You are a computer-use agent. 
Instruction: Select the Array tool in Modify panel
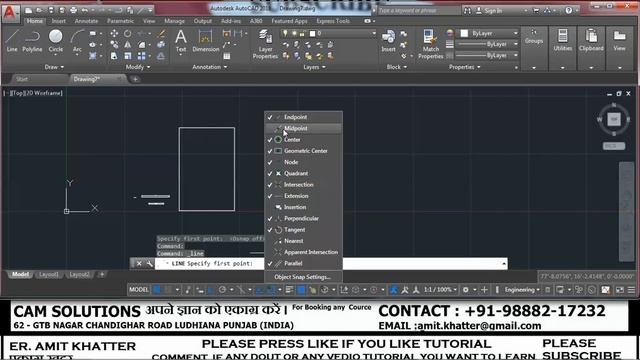pos(142,56)
